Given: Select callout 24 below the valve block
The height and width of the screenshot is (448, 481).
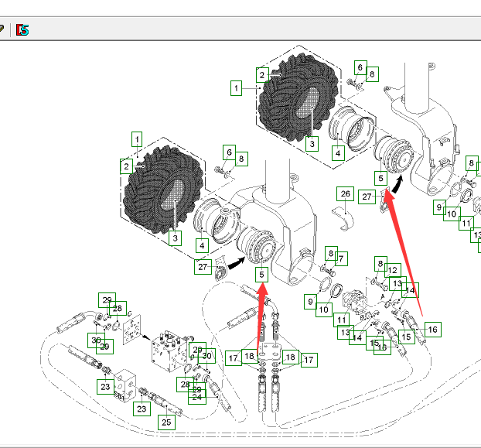Looking at the screenshot, I should (x=197, y=398).
